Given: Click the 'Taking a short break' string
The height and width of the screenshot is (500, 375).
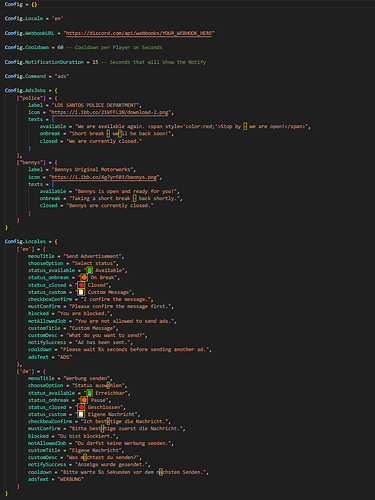Looking at the screenshot, I should coord(126,198).
